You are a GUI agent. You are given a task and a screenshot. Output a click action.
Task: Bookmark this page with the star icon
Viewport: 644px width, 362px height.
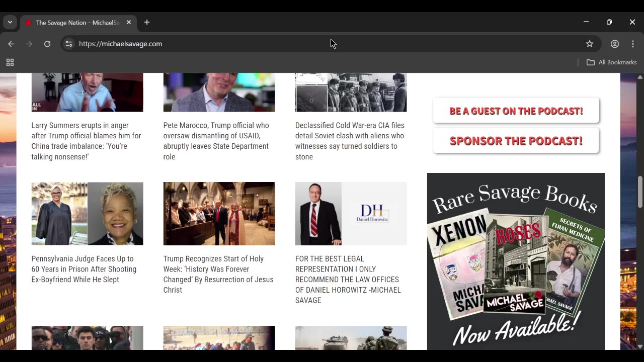click(590, 44)
